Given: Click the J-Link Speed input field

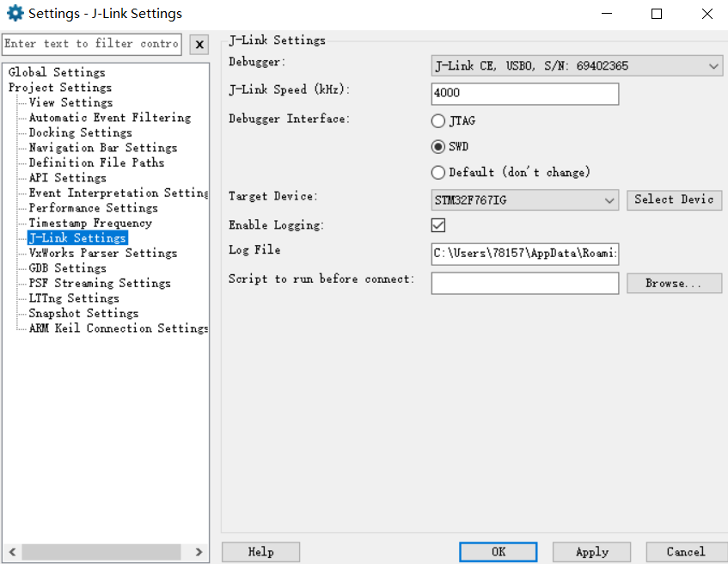Looking at the screenshot, I should point(524,94).
